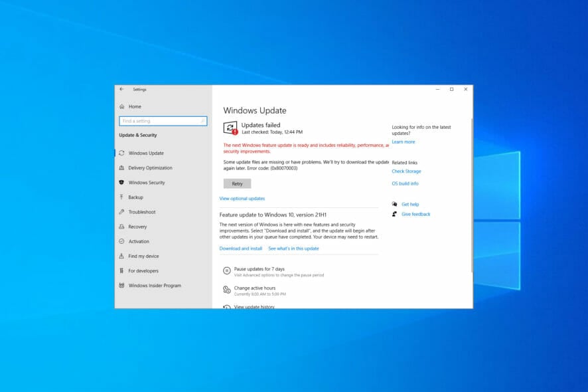Click the Get help chat icon

394,204
